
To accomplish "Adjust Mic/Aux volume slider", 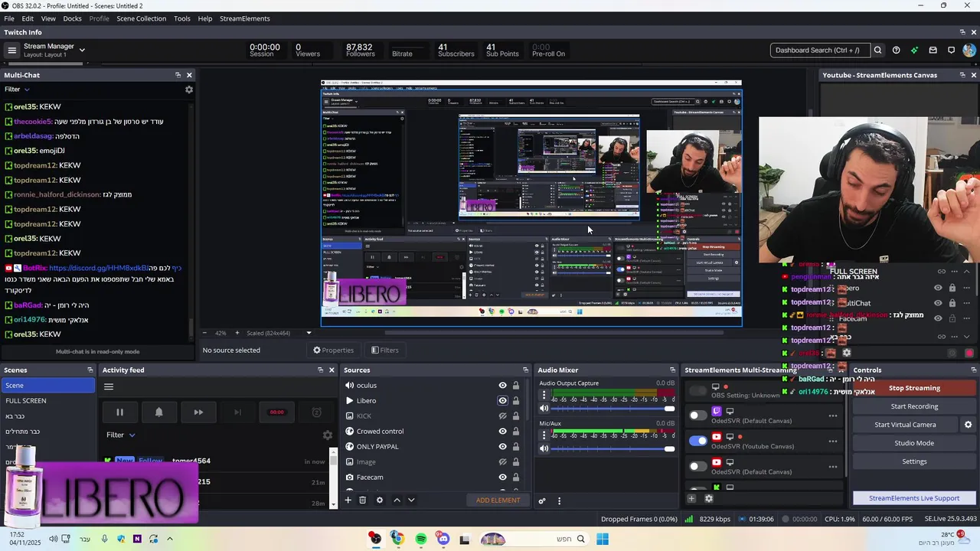I will (x=613, y=448).
